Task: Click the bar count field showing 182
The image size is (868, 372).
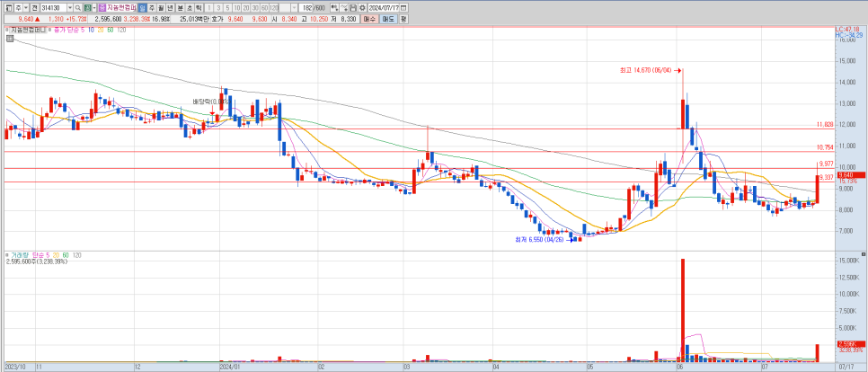Action: [x=306, y=8]
